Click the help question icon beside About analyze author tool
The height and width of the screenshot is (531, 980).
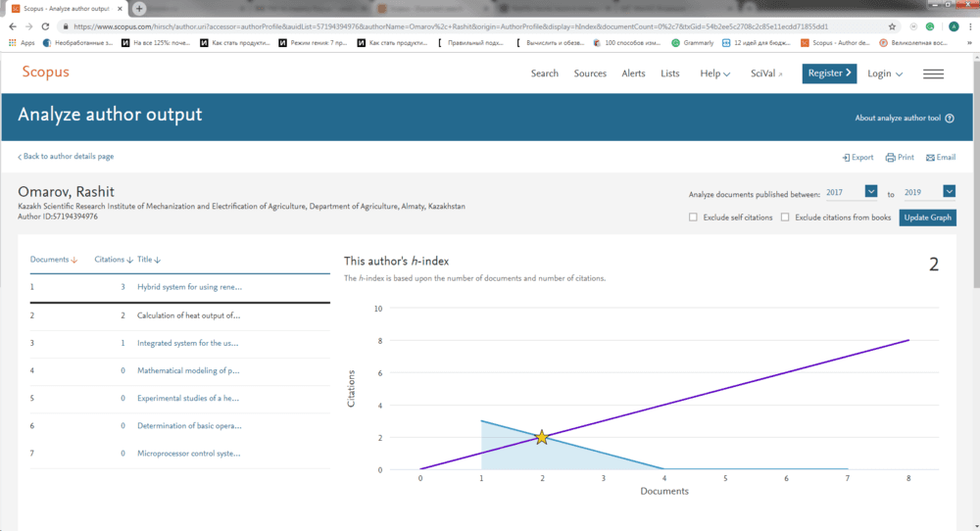pos(950,119)
